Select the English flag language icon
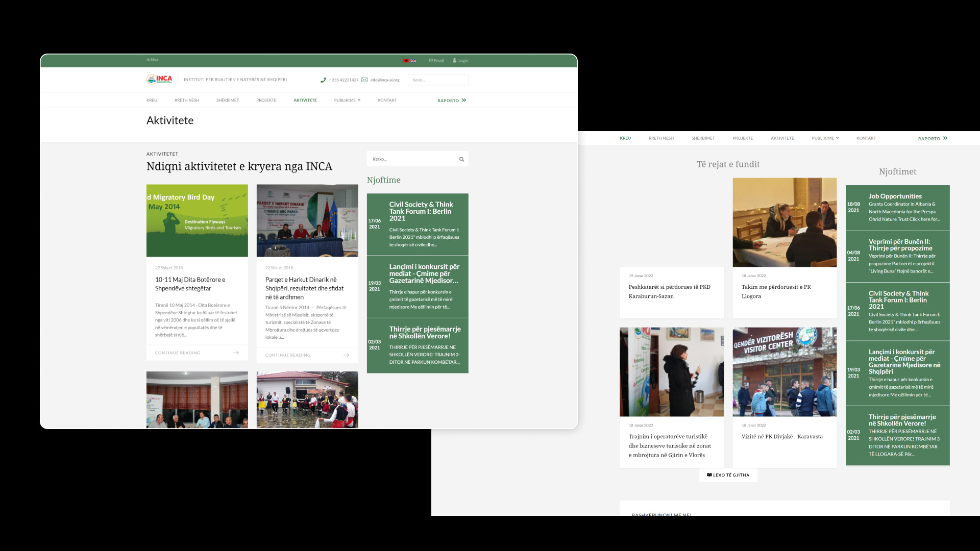 pyautogui.click(x=413, y=61)
